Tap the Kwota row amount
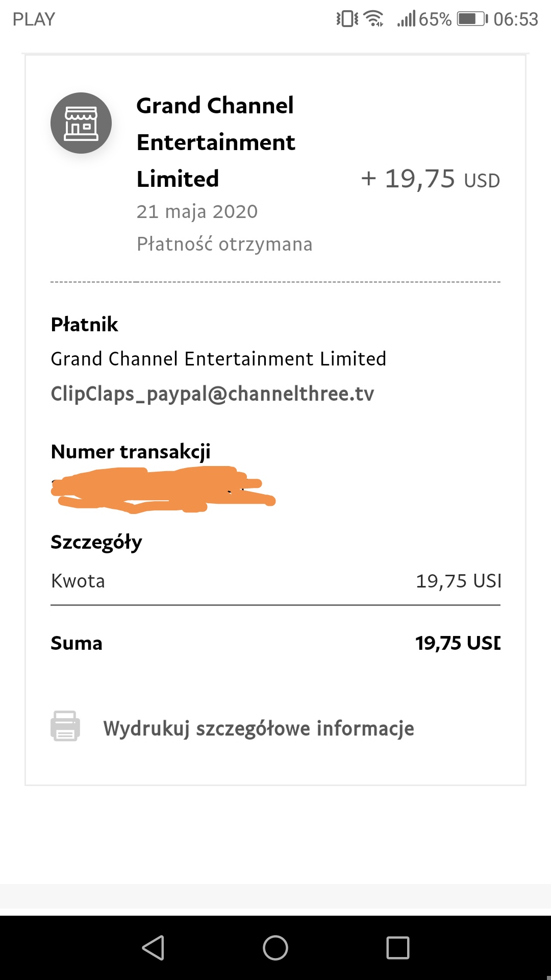This screenshot has height=980, width=551. pyautogui.click(x=458, y=581)
